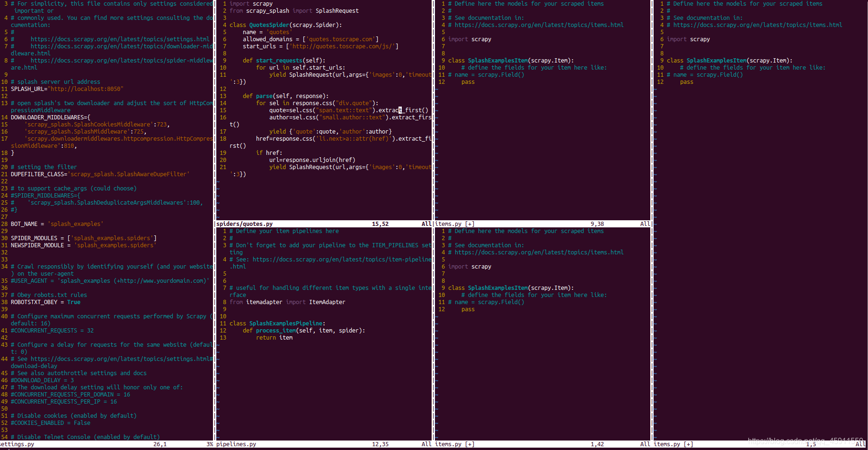The height and width of the screenshot is (450, 868).
Task: Click the commented #USER_AGENT line
Action: (110, 281)
